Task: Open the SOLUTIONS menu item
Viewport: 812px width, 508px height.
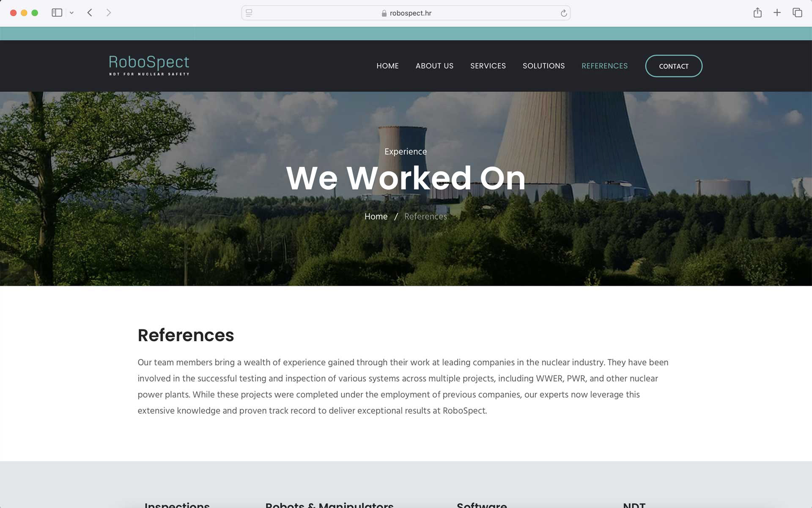Action: tap(543, 66)
